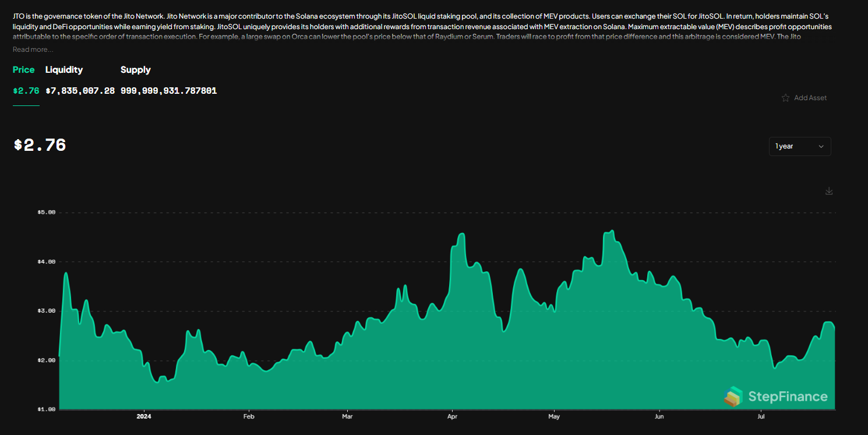Screen dimensions: 868x435
Task: Expand the token description via Read more
Action: (x=32, y=49)
